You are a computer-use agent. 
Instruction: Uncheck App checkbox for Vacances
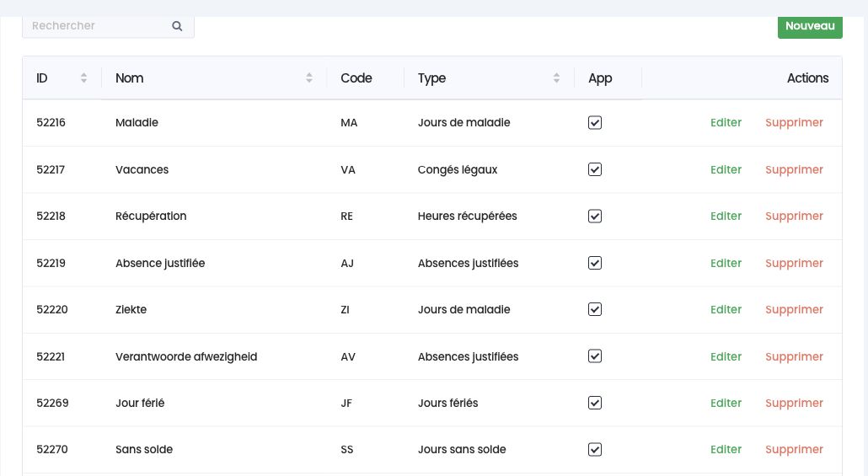[595, 169]
